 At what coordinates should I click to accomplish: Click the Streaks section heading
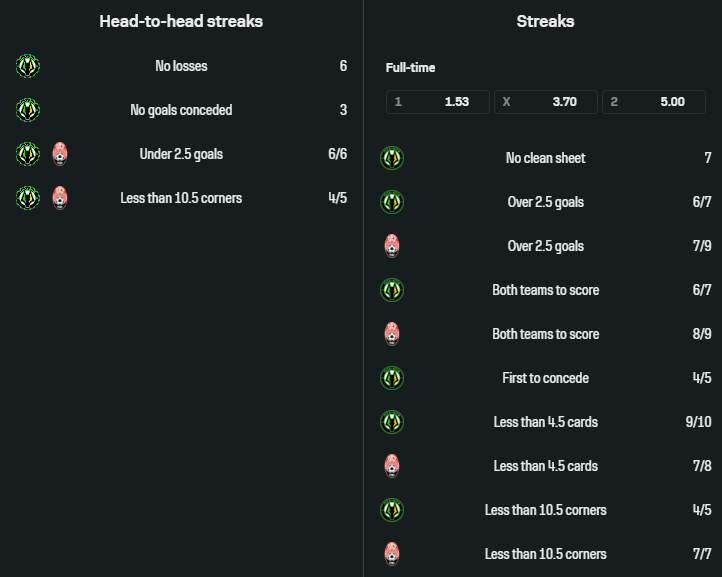click(546, 21)
